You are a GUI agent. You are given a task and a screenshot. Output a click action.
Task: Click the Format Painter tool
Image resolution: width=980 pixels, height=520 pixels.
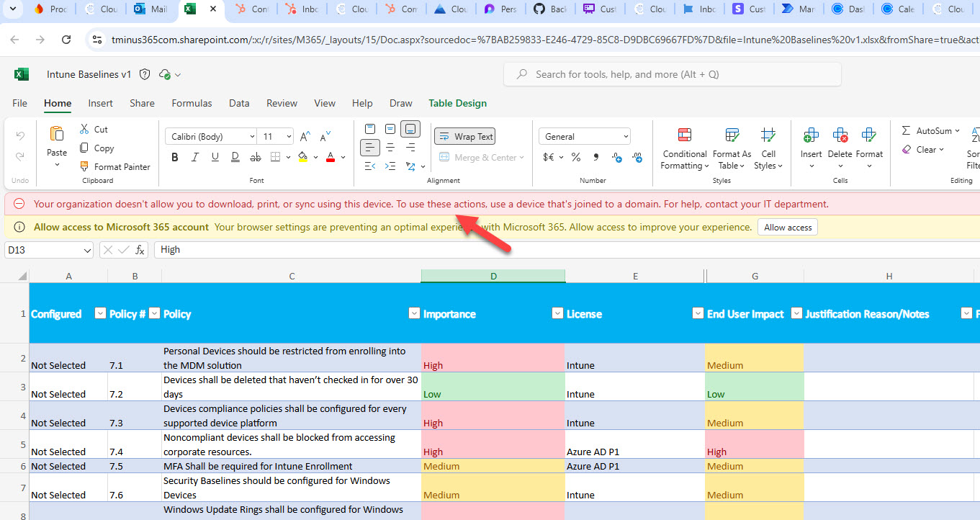pos(114,166)
